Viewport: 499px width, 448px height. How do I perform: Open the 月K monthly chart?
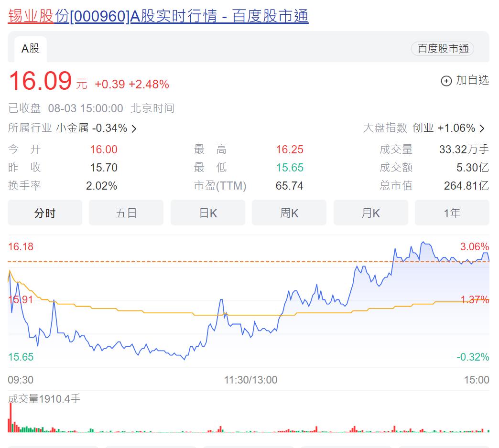371,213
